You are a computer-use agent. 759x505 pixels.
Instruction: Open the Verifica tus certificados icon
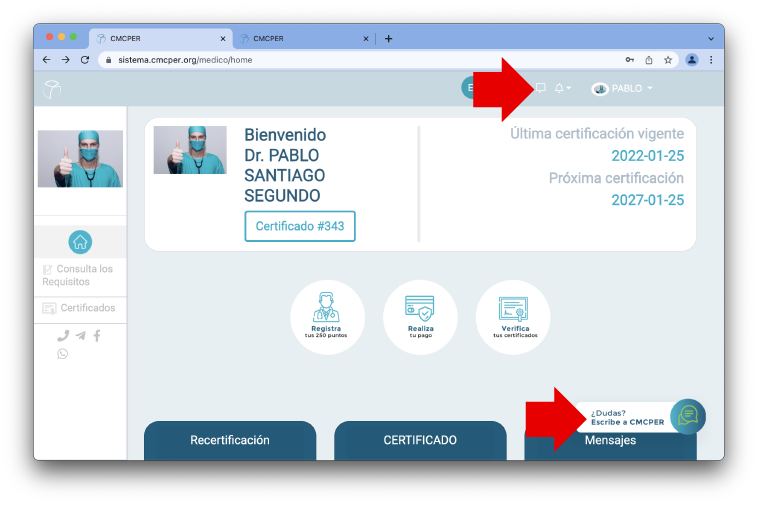513,317
